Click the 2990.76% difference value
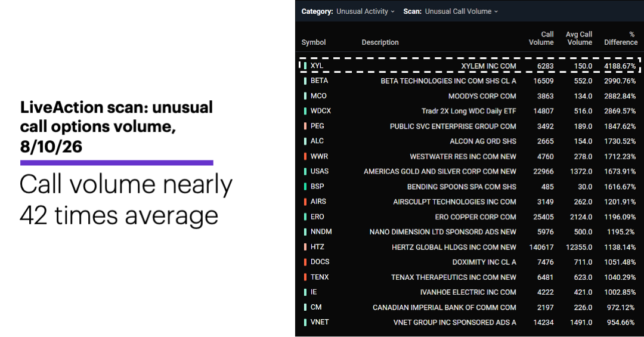Image resolution: width=644 pixels, height=337 pixels. tap(620, 81)
